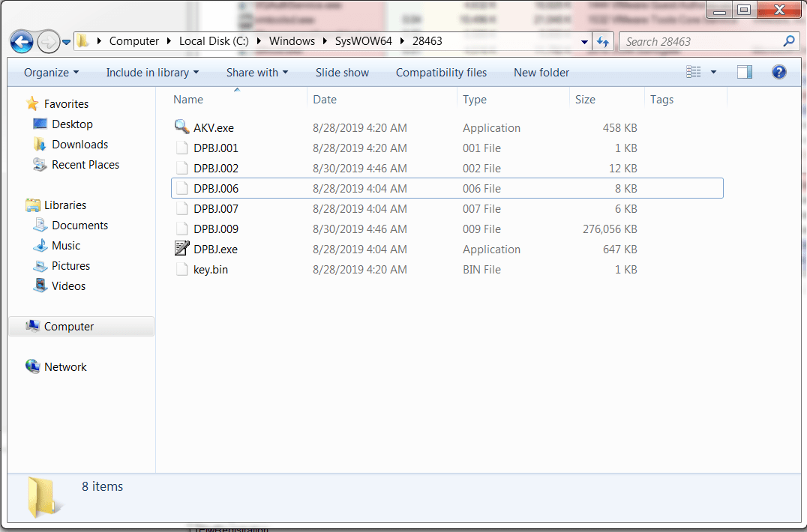This screenshot has height=532, width=807.
Task: Open the address bar history dropdown
Action: (583, 41)
